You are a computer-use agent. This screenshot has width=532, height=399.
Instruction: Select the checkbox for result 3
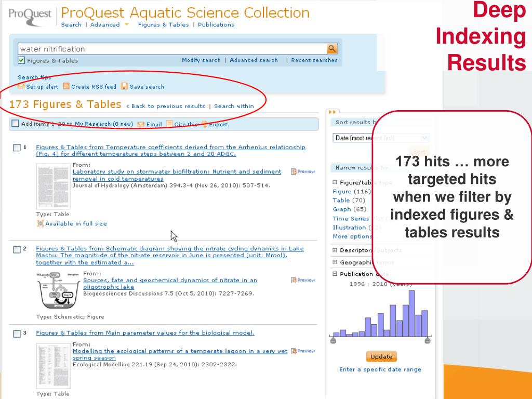[x=17, y=334]
